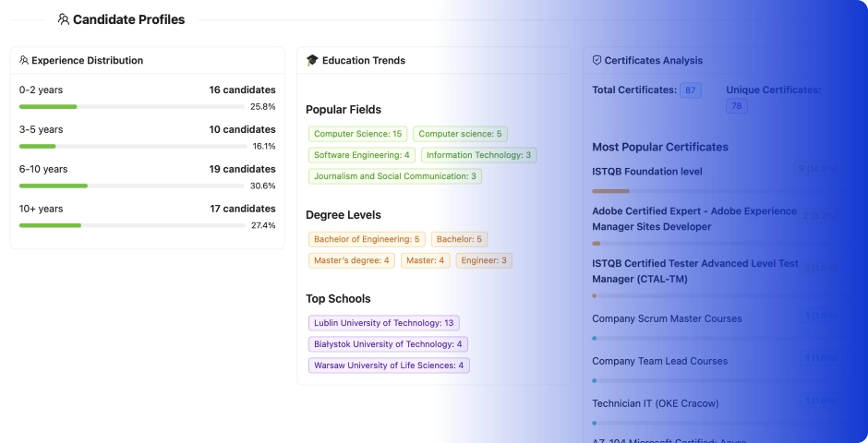
Task: Click the Technician IT (OKE Cracow) entry
Action: 655,403
